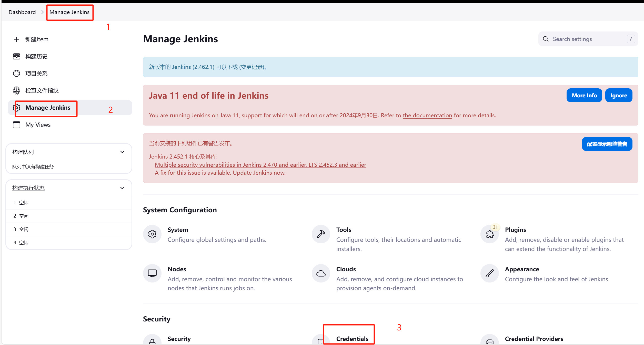Click the Java 11 end of life heading
Viewport: 644px width, 345px height.
click(209, 96)
